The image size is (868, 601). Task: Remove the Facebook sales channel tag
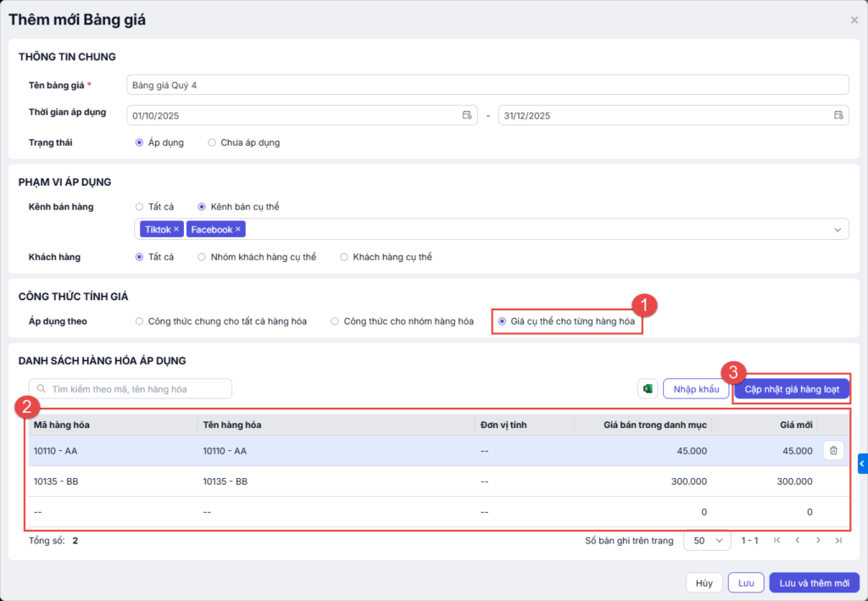coord(238,230)
